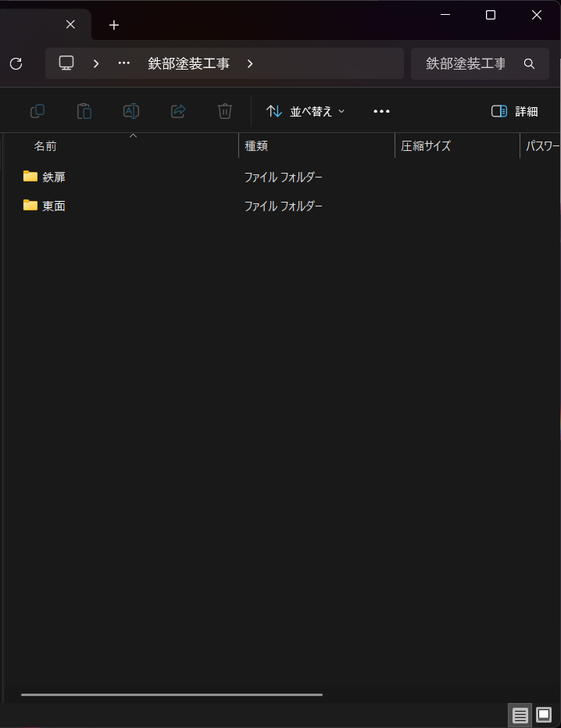Sort by the 名前 column header
This screenshot has height=728, width=561.
pos(45,146)
